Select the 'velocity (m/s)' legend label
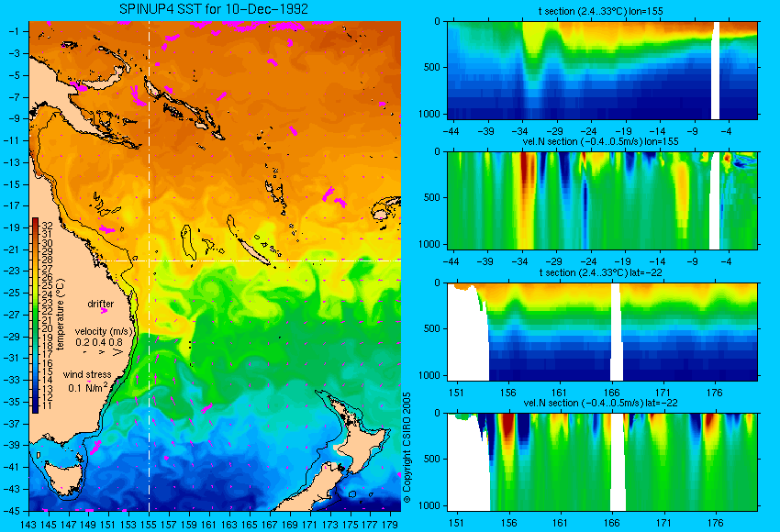Image resolution: width=780 pixels, height=532 pixels. [105, 332]
